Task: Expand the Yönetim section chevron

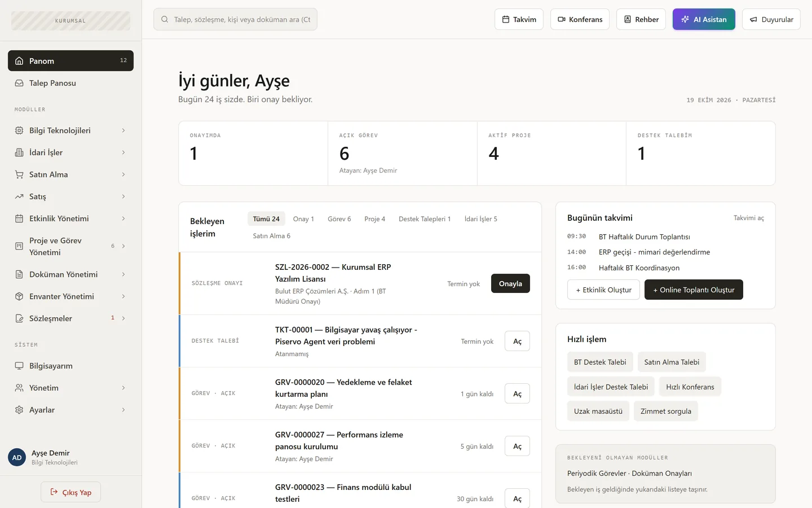Action: (123, 388)
